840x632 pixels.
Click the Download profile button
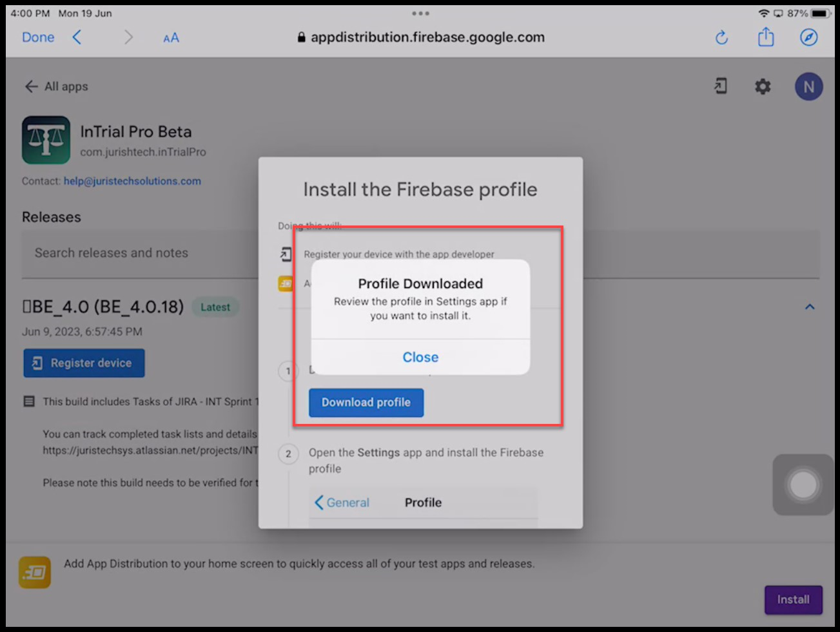pyautogui.click(x=366, y=403)
